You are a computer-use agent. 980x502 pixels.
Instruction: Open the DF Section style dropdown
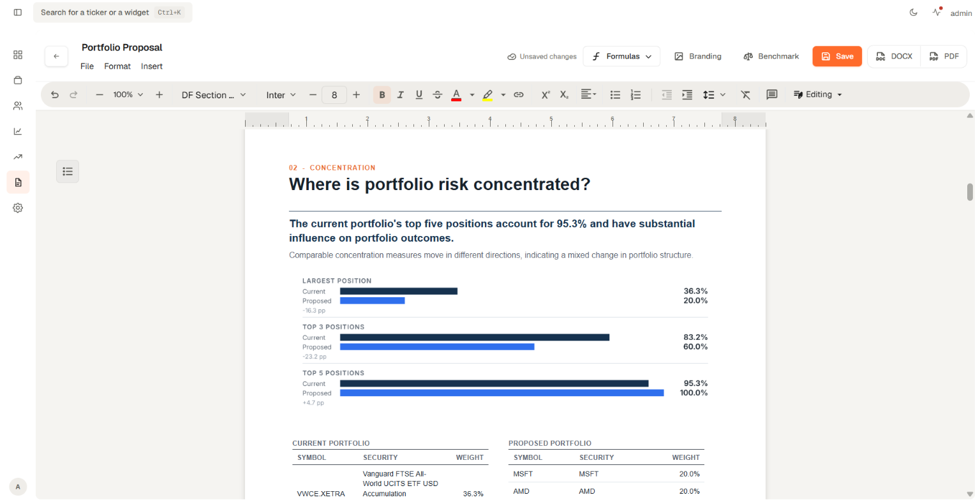coord(214,94)
